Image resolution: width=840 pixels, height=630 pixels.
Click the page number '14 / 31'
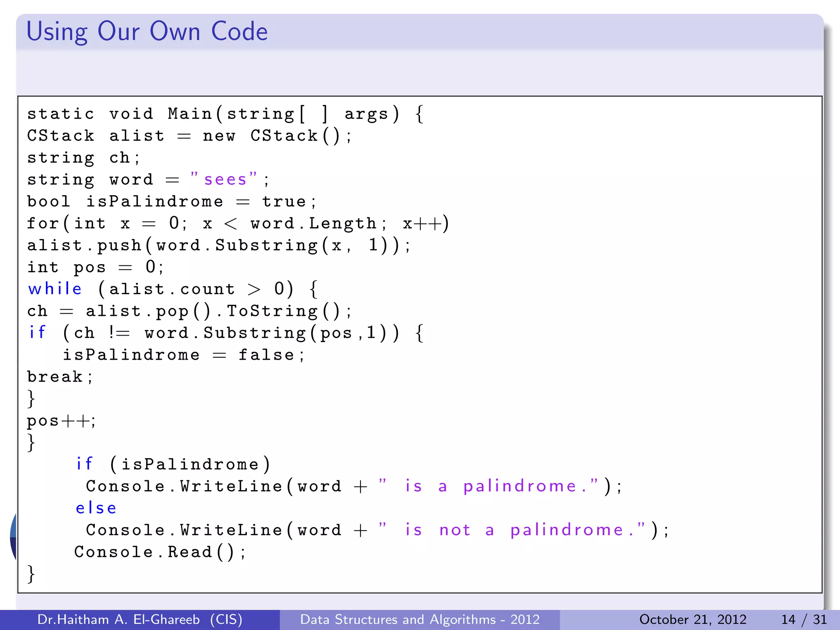coord(804,619)
